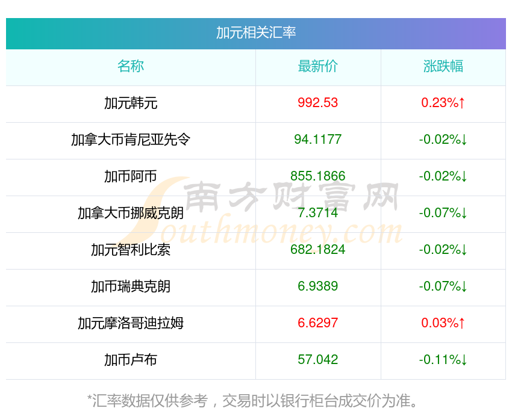The height and width of the screenshot is (420, 512).
Task: Click the price 94.1177
Action: point(317,140)
